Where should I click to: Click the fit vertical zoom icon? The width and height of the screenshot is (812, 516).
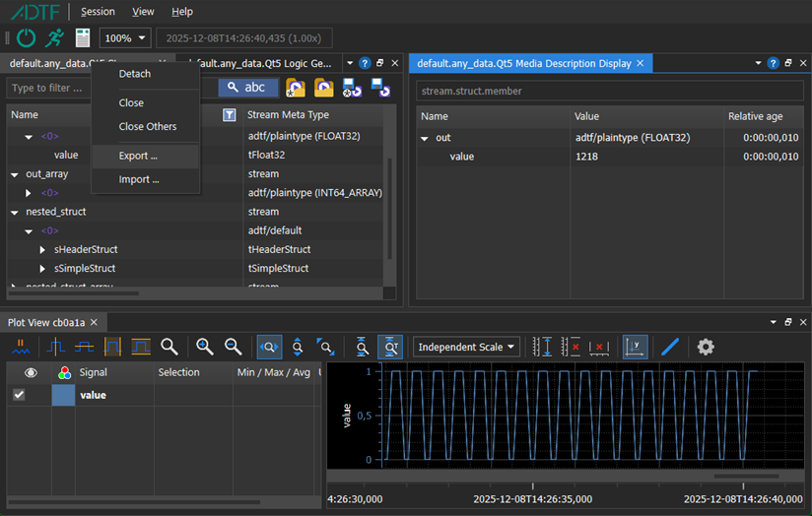pos(362,347)
